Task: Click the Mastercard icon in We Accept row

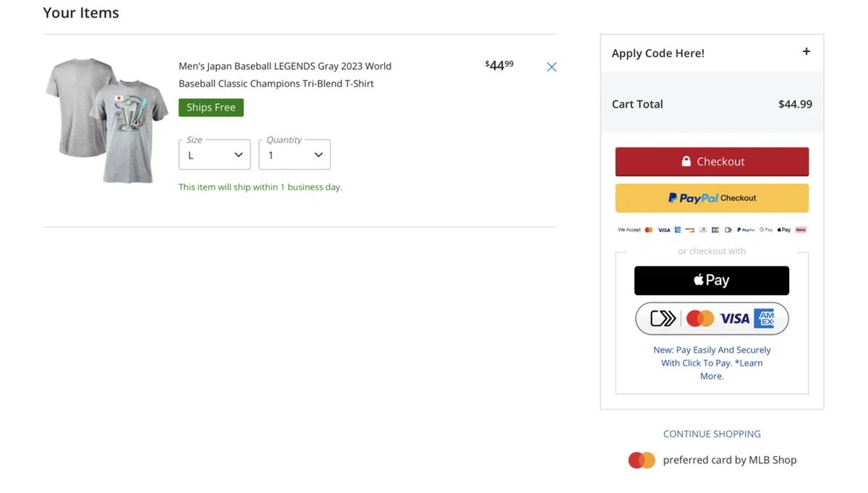Action: [649, 230]
